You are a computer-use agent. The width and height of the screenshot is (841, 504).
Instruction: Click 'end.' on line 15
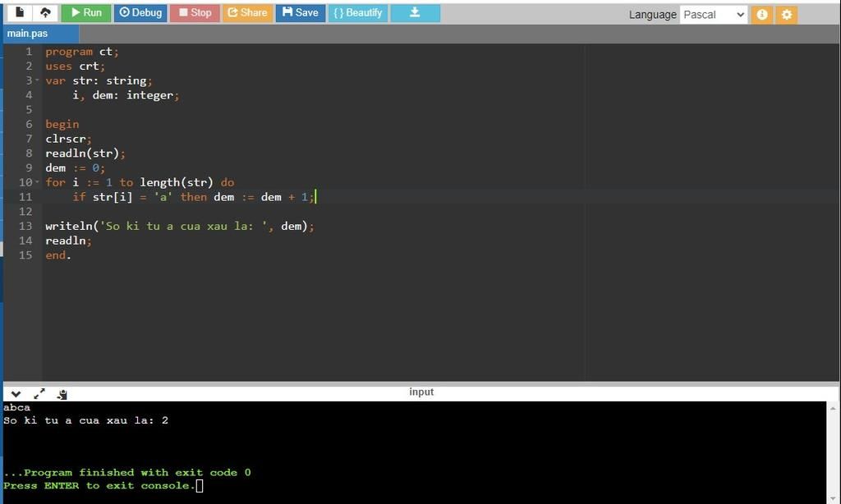point(58,255)
